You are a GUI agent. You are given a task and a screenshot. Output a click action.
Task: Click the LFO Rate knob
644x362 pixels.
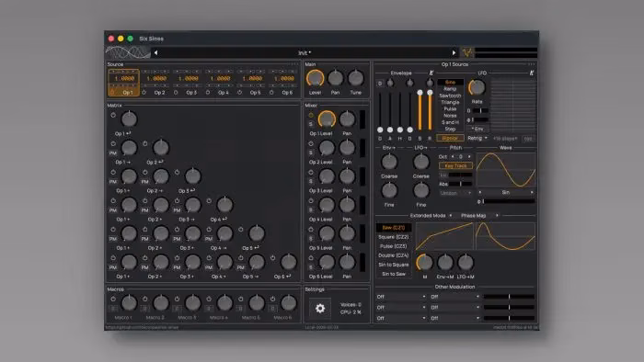[477, 87]
